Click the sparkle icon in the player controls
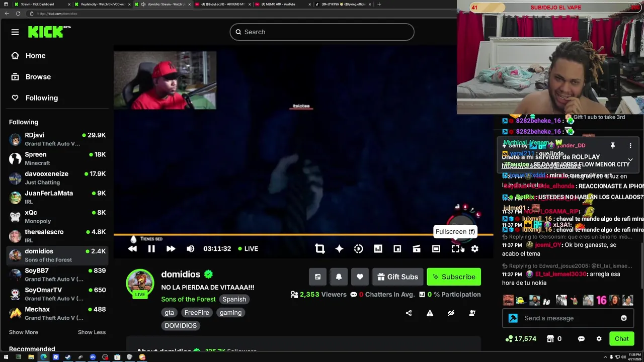 pyautogui.click(x=339, y=249)
